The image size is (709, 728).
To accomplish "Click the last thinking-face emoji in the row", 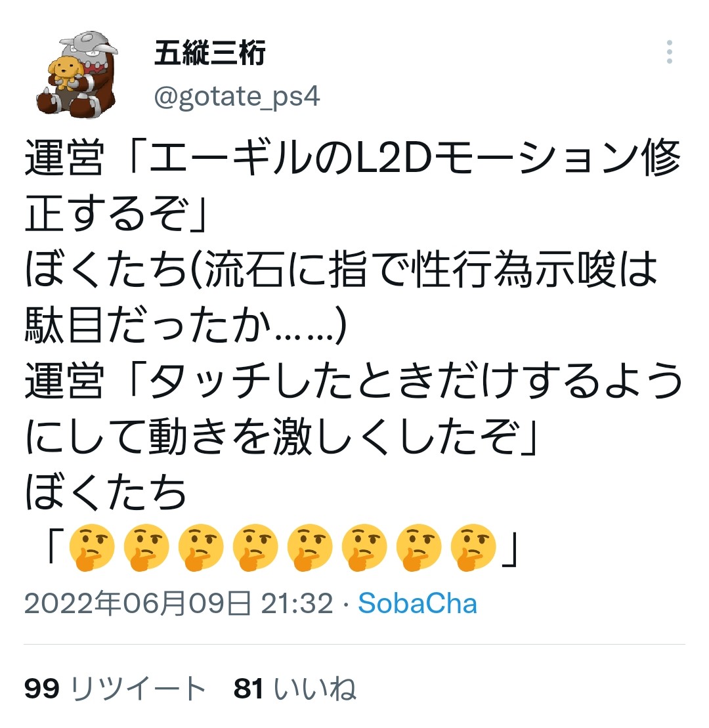I will click(473, 547).
